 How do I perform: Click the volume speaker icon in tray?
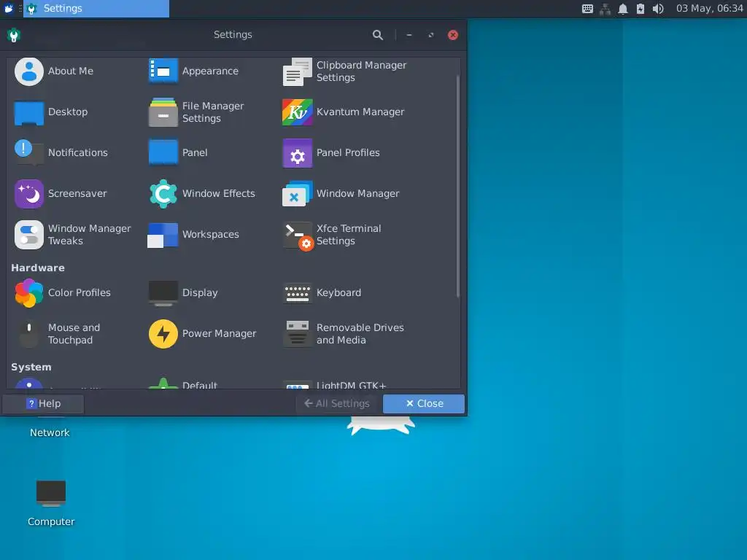point(658,9)
